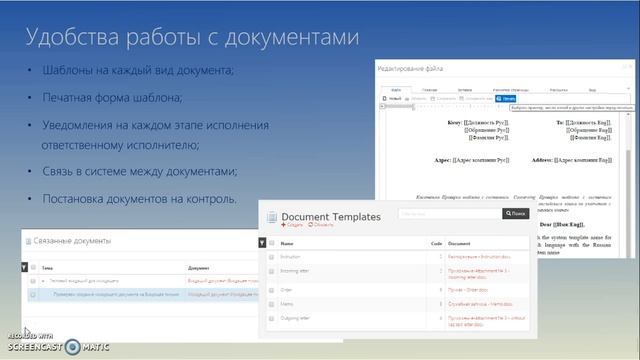640x360 pixels.
Task: Click the ruler indent marker in the editor
Action: pos(413,107)
